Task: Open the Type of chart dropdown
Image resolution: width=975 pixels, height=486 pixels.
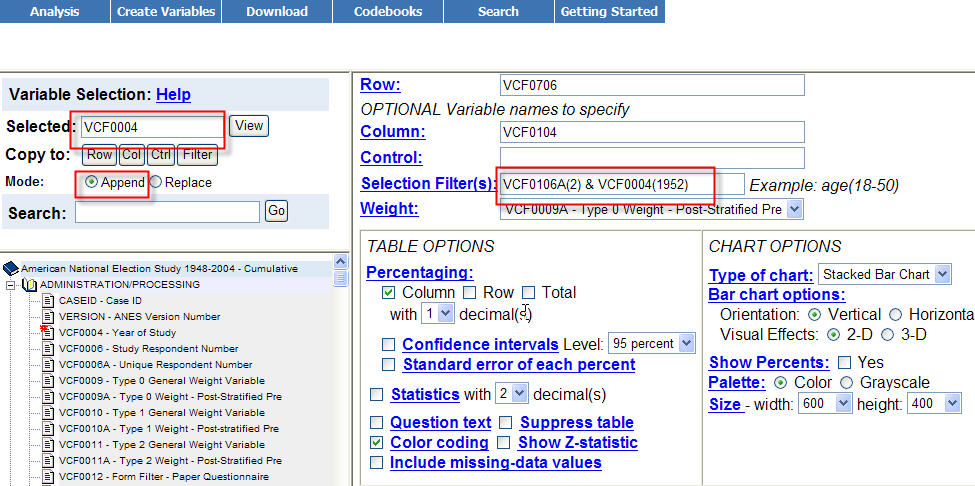Action: (x=942, y=274)
